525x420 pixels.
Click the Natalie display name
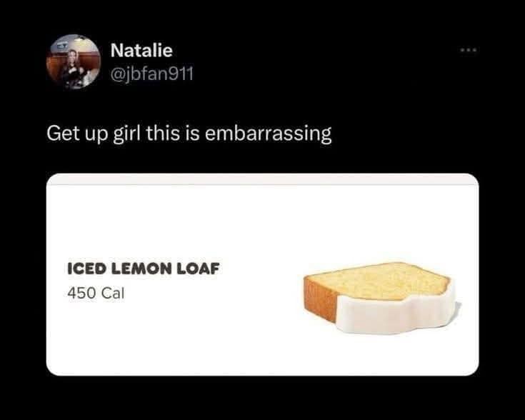tap(141, 51)
